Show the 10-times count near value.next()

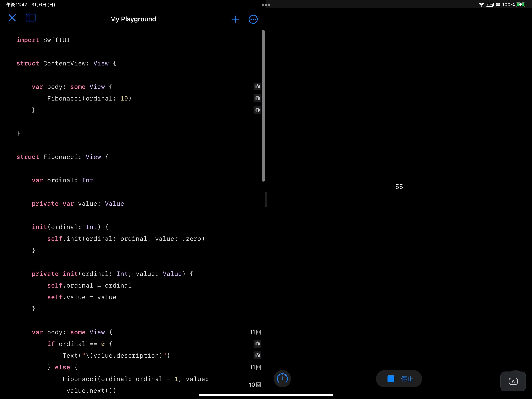tap(255, 385)
